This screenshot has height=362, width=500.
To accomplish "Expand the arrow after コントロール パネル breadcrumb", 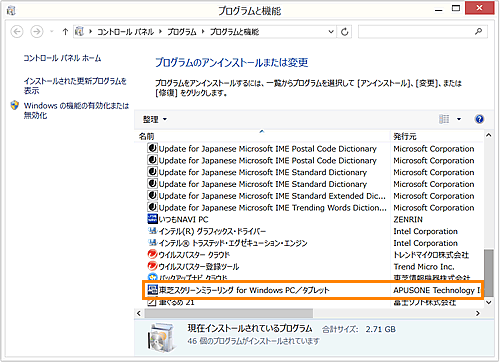I will tap(160, 32).
